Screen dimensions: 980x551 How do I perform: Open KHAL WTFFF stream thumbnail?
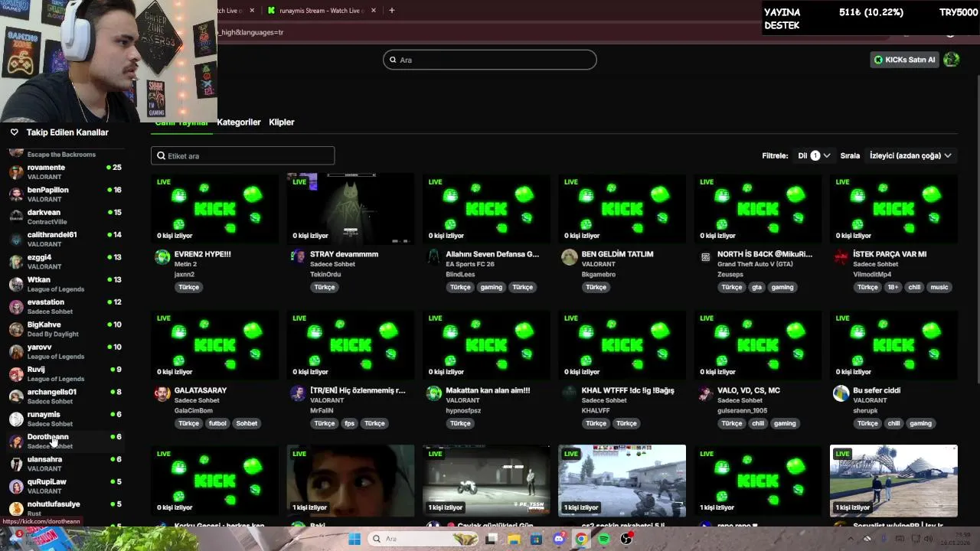pos(622,345)
